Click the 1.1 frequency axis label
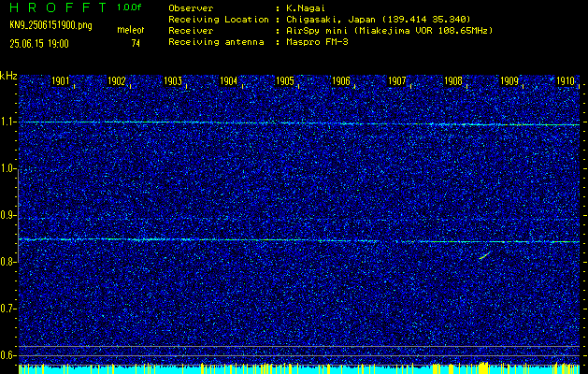The image size is (588, 374). 6,122
